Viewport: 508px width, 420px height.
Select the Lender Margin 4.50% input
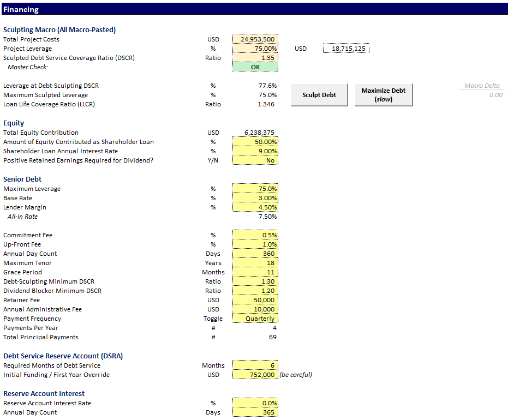[x=255, y=207]
